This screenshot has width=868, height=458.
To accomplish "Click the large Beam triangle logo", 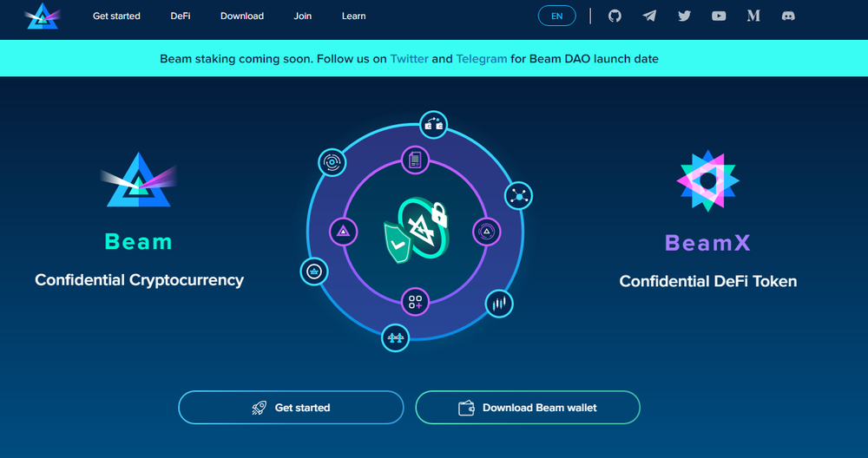I will [x=138, y=180].
